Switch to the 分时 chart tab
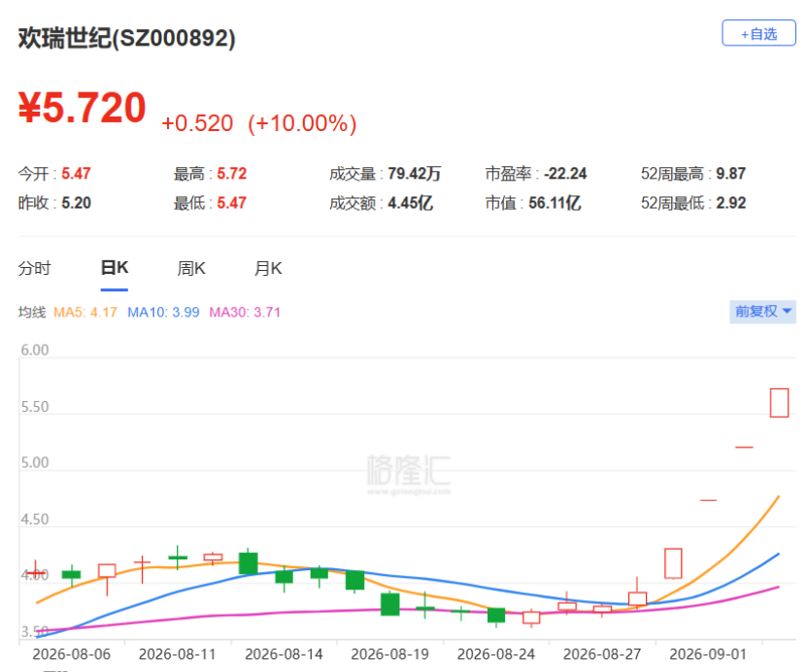 (x=35, y=268)
